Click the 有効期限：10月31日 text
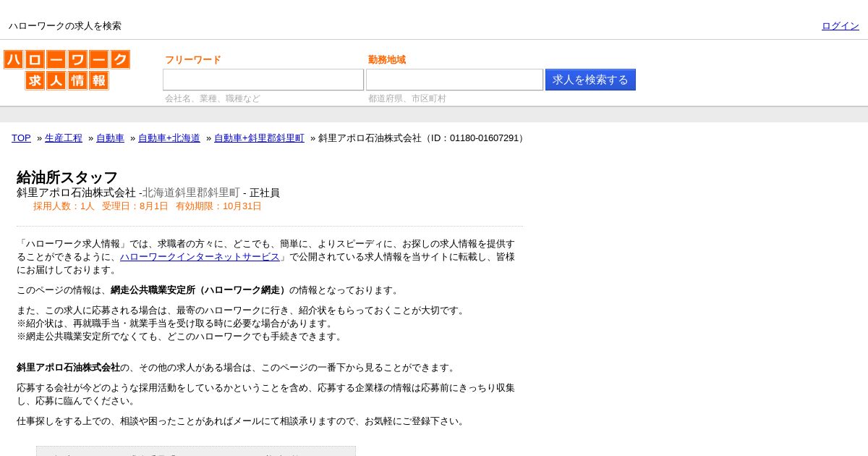 point(218,206)
